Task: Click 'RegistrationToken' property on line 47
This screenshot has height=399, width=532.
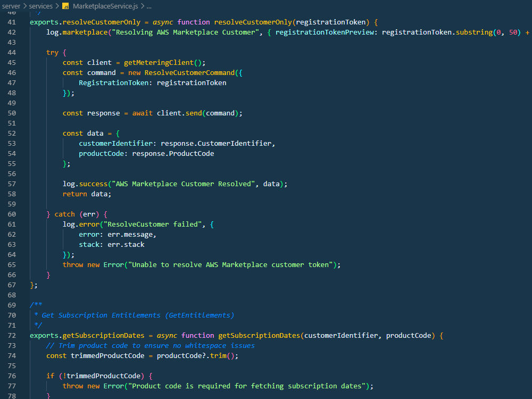Action: pyautogui.click(x=114, y=83)
